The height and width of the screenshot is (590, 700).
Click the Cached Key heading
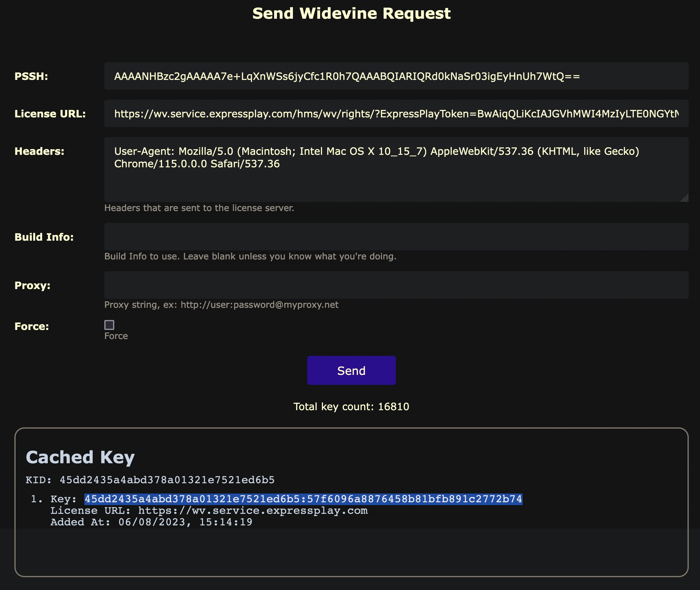pos(80,457)
